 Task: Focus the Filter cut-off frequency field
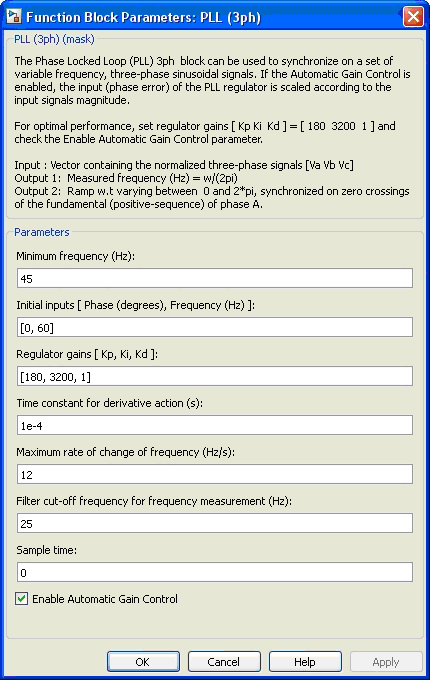coord(215,523)
